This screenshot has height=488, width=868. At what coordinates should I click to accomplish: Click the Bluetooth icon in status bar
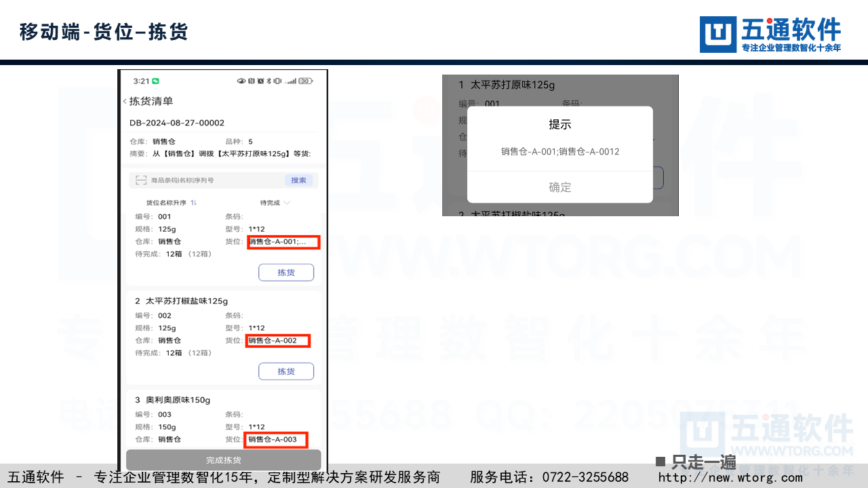click(268, 81)
